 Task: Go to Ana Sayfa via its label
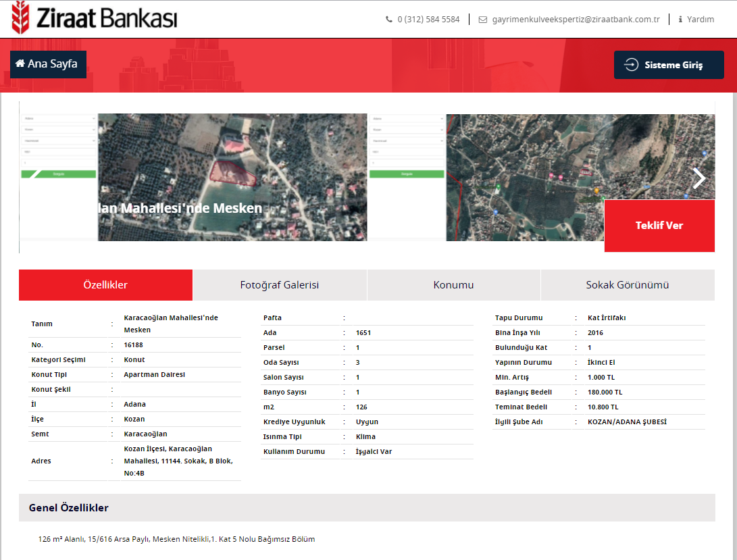[53, 64]
